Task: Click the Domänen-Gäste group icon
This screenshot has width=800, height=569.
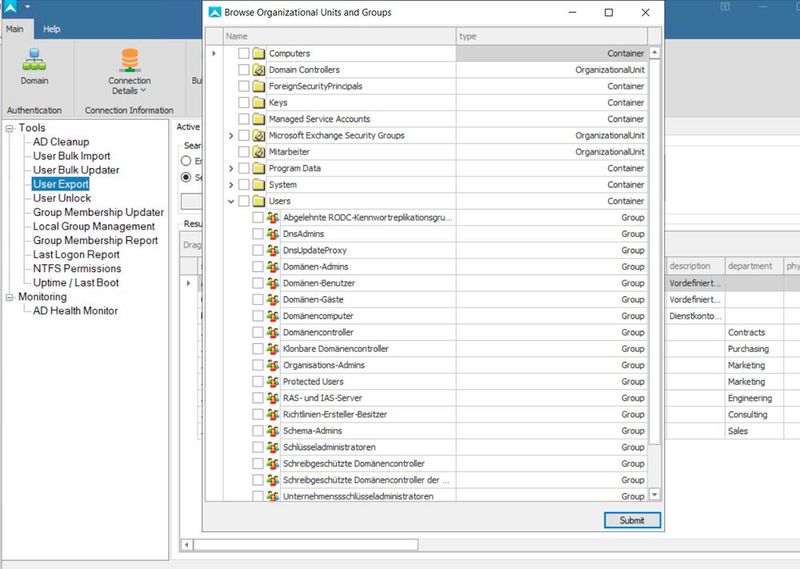Action: click(273, 299)
